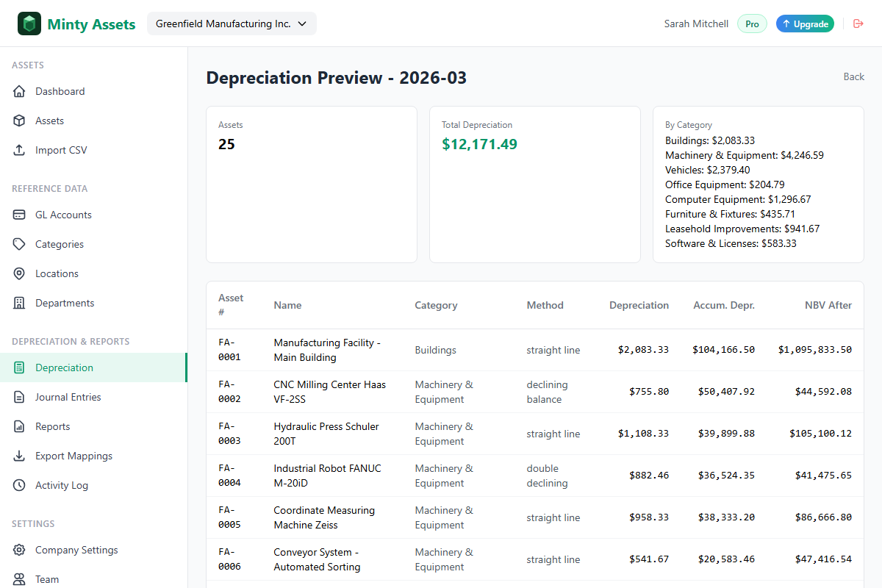Image resolution: width=882 pixels, height=588 pixels.
Task: Open the Dashboard home icon
Action: coord(20,91)
